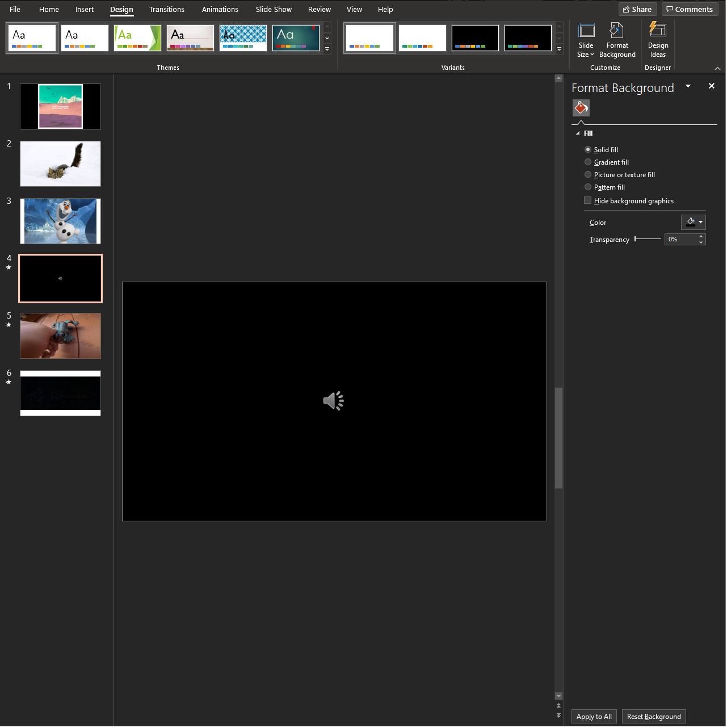727x728 pixels.
Task: Enable Hide background graphics
Action: [588, 200]
